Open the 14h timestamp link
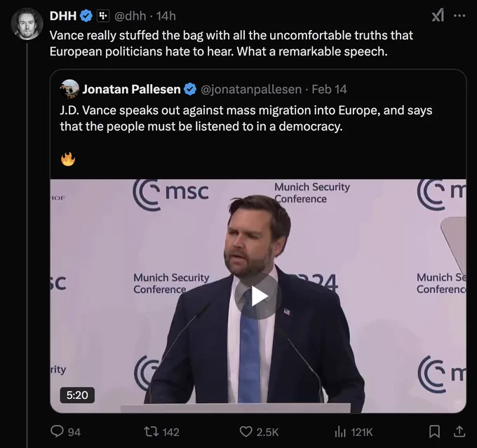The height and width of the screenshot is (448, 477). [166, 16]
